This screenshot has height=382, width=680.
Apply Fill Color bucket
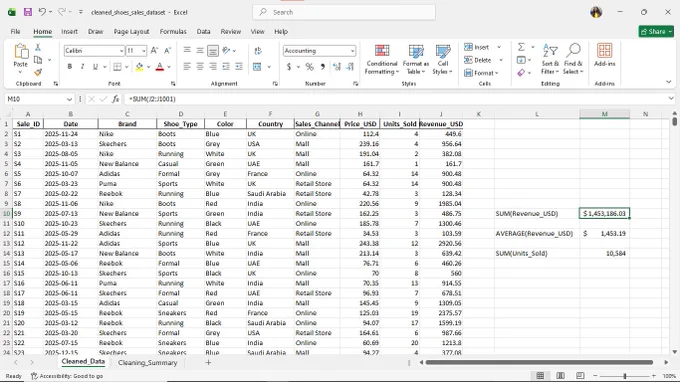click(x=139, y=67)
